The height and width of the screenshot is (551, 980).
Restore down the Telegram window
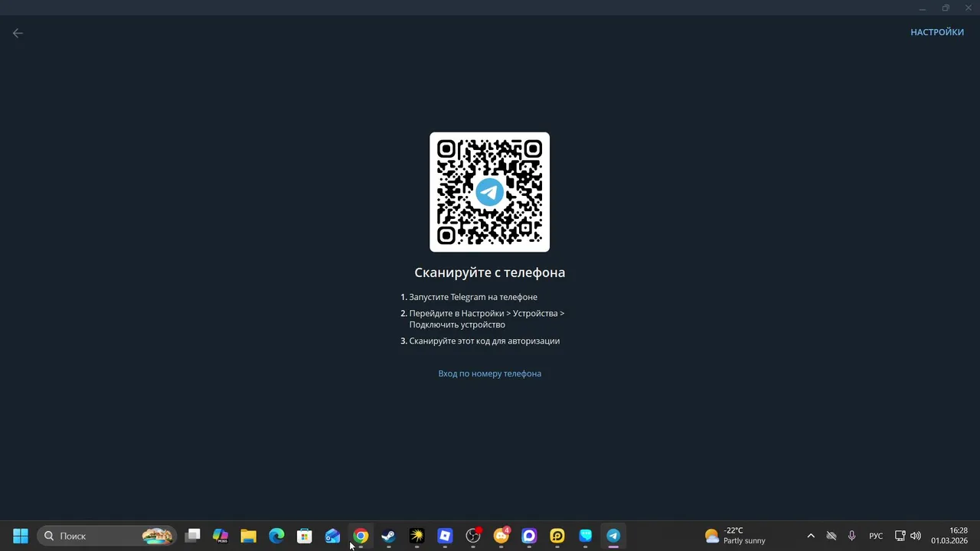[946, 8]
